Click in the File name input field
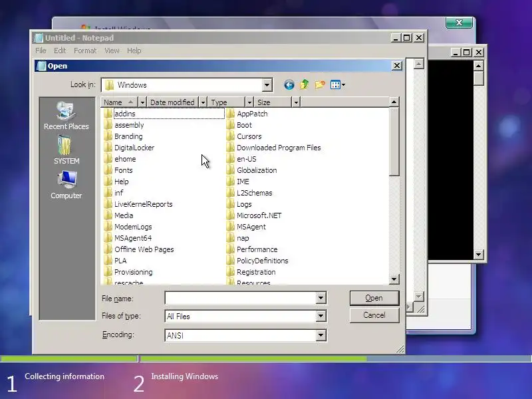This screenshot has width=532, height=399. 241,298
